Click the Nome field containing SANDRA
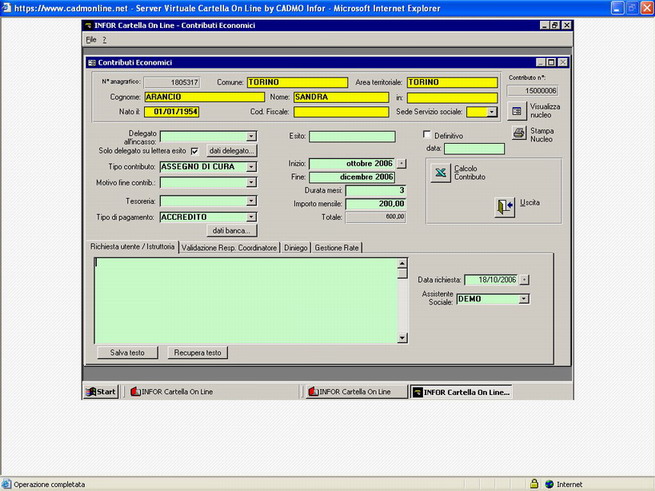The width and height of the screenshot is (655, 491). tap(341, 97)
